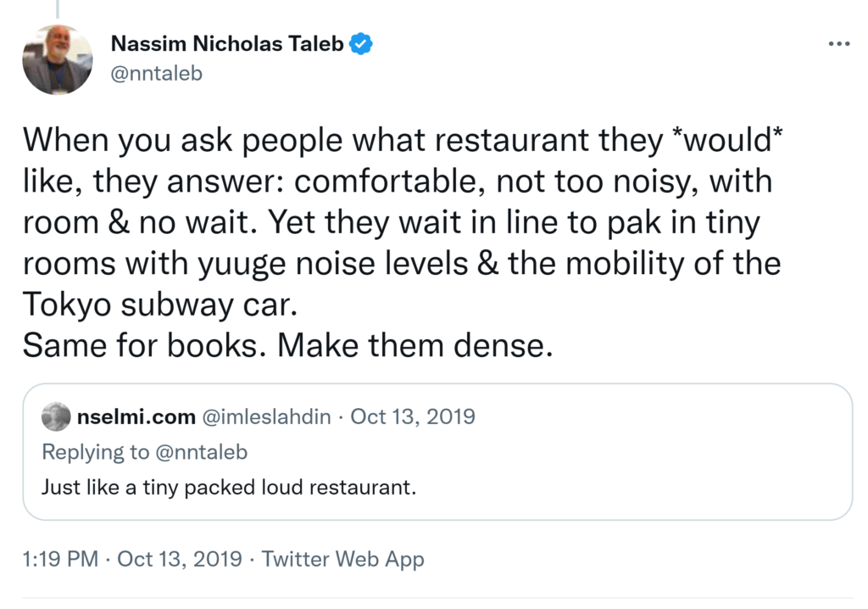Click the 'Replying to' gray label text
The width and height of the screenshot is (868, 609).
(95, 452)
